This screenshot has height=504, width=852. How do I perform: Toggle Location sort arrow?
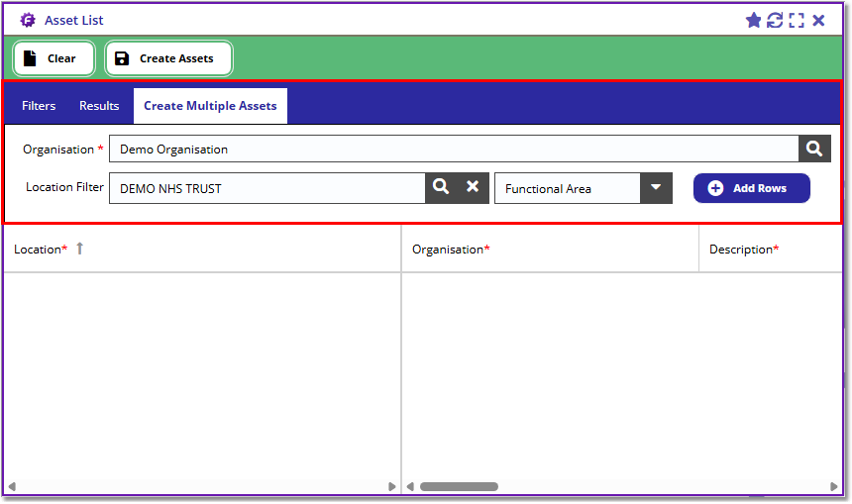[x=80, y=249]
